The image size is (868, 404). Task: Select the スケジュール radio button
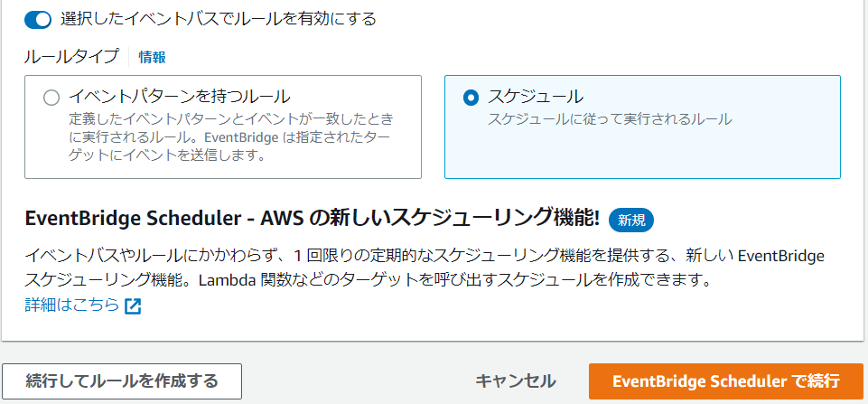(471, 99)
